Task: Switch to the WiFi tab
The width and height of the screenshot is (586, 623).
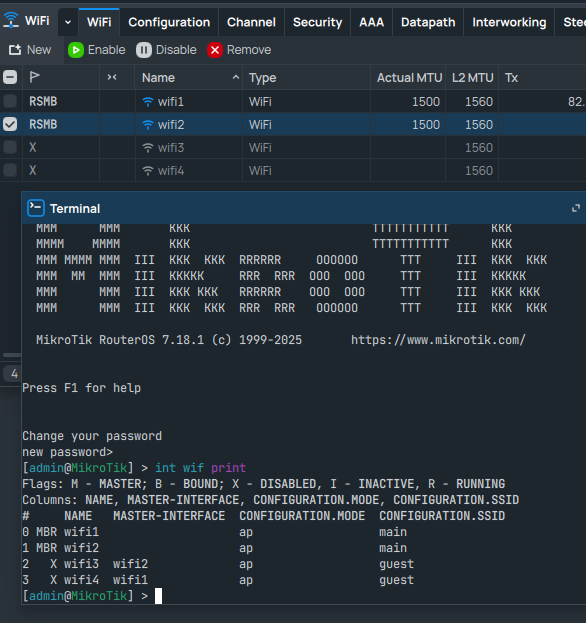Action: [99, 22]
